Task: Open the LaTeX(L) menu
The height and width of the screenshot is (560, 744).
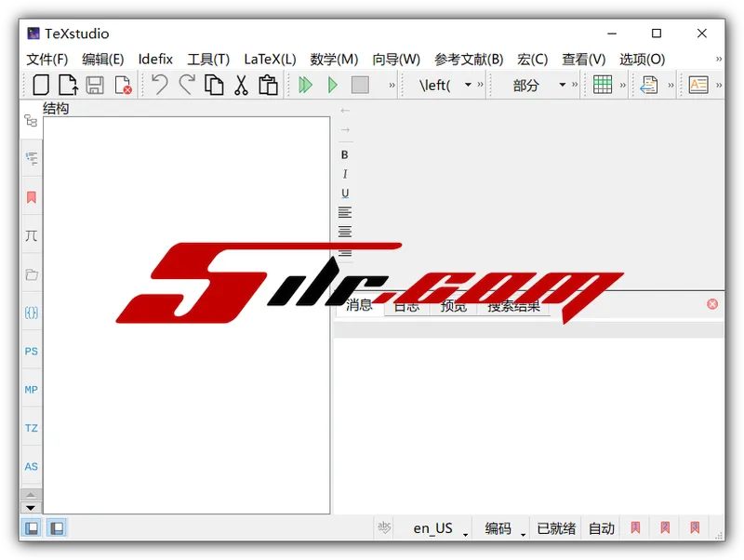Action: [x=270, y=60]
